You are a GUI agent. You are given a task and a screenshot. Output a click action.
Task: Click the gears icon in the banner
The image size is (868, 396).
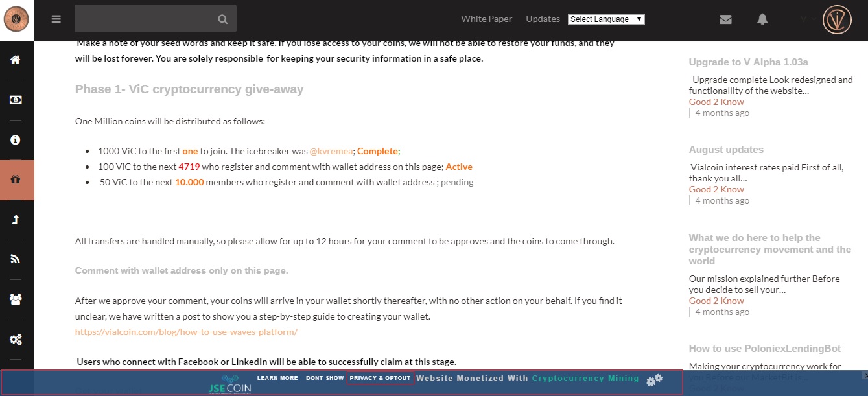655,380
